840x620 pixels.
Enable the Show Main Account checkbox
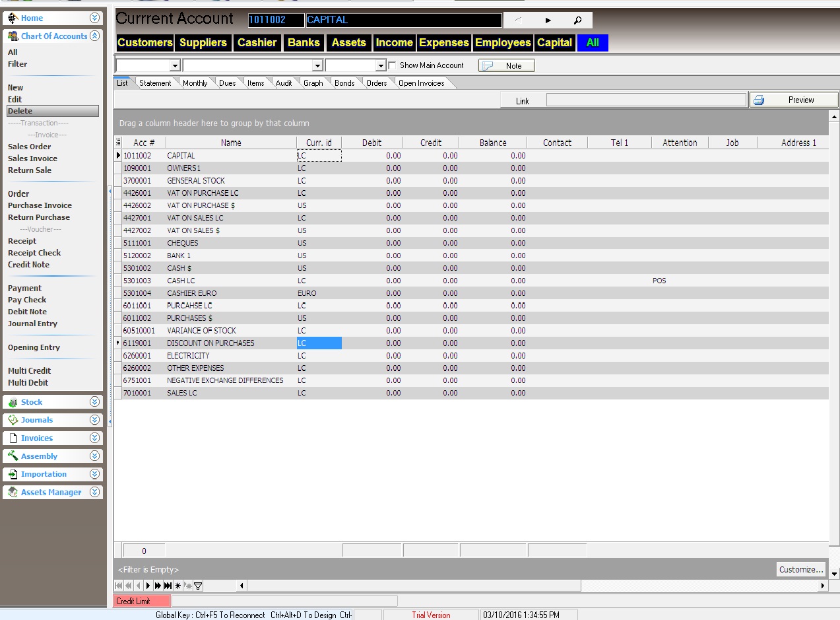point(391,65)
